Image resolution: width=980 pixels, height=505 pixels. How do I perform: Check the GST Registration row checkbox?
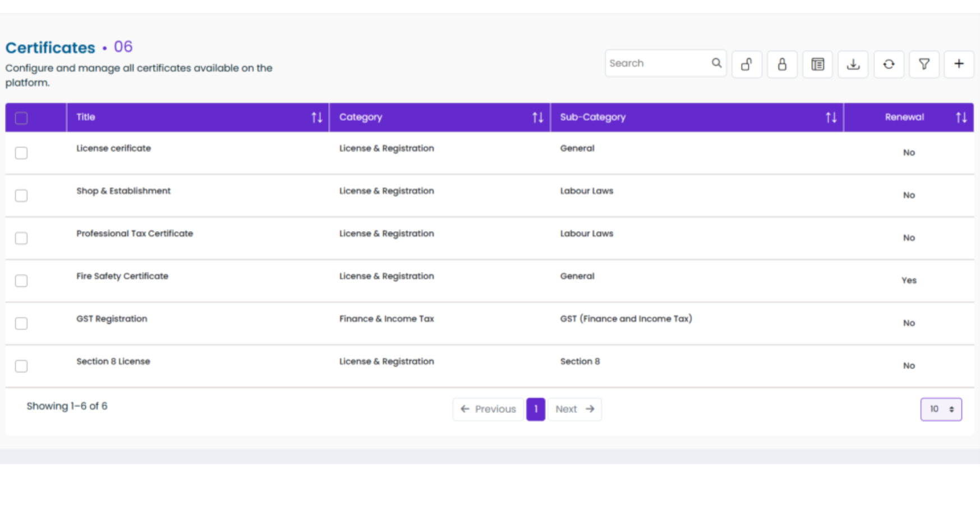[21, 323]
